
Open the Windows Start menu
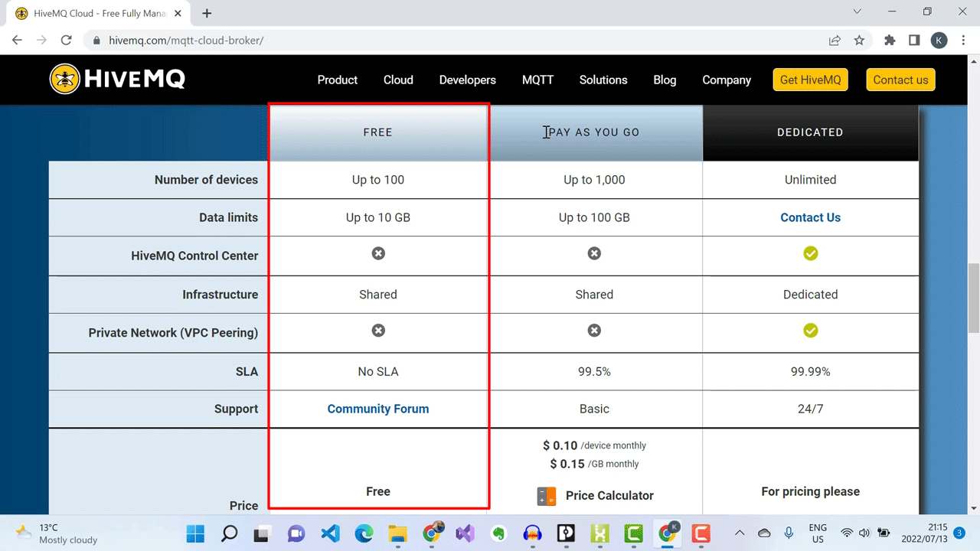(x=196, y=533)
